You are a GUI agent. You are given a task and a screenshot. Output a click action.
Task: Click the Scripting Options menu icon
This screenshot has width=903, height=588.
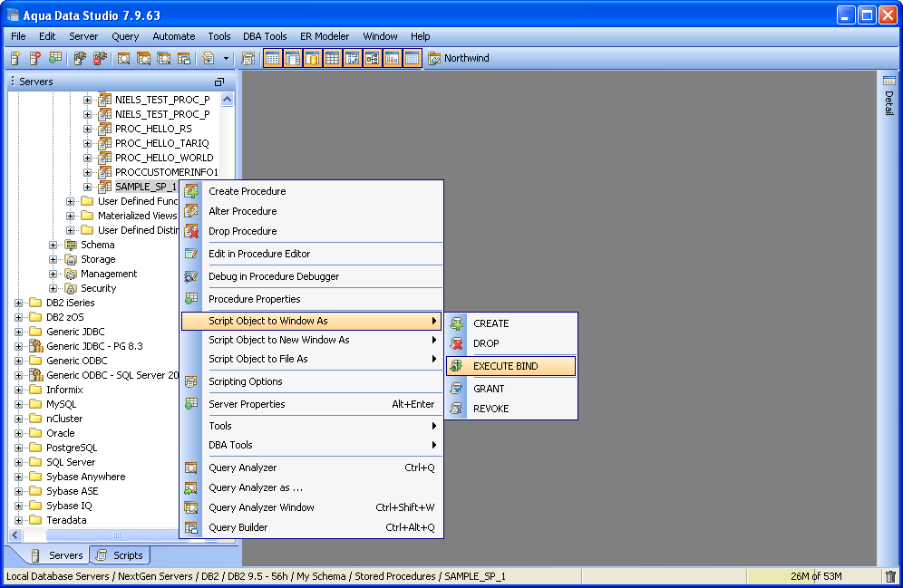point(191,381)
